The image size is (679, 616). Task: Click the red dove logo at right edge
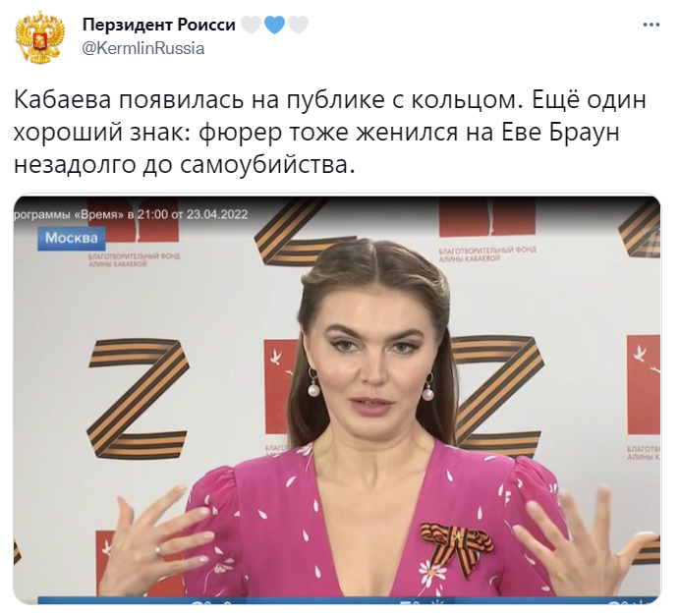coord(644,385)
